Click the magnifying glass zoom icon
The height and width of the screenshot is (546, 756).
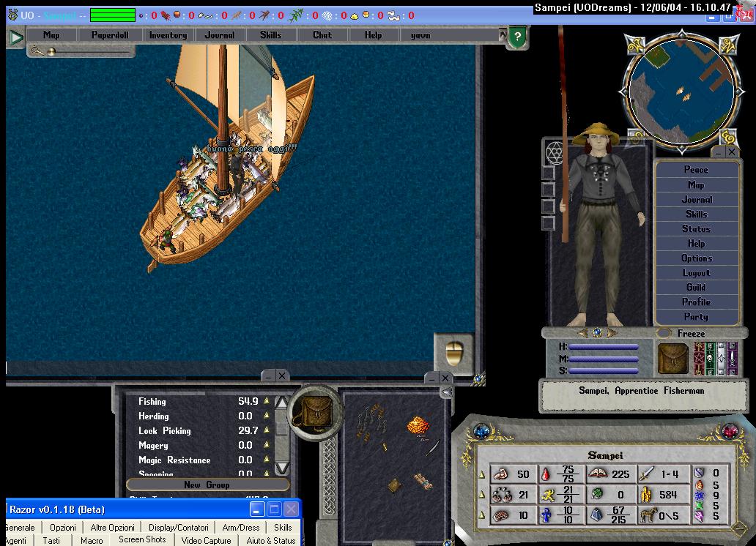(x=36, y=50)
